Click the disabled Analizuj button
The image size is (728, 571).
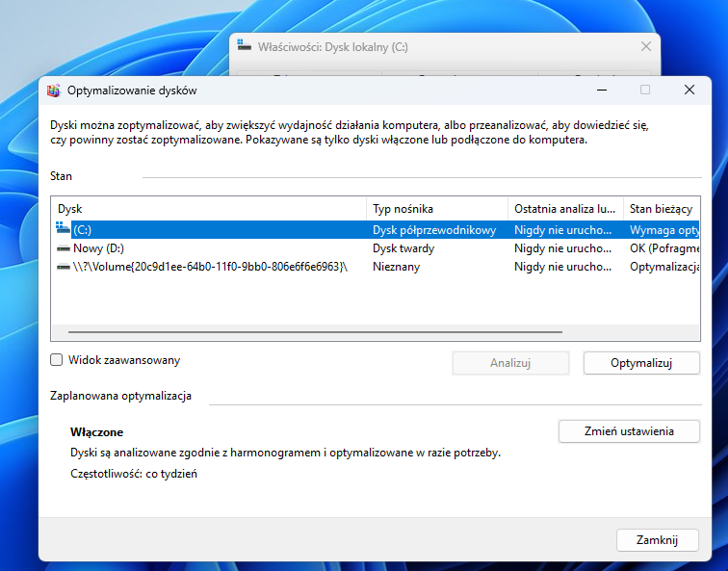pyautogui.click(x=510, y=363)
